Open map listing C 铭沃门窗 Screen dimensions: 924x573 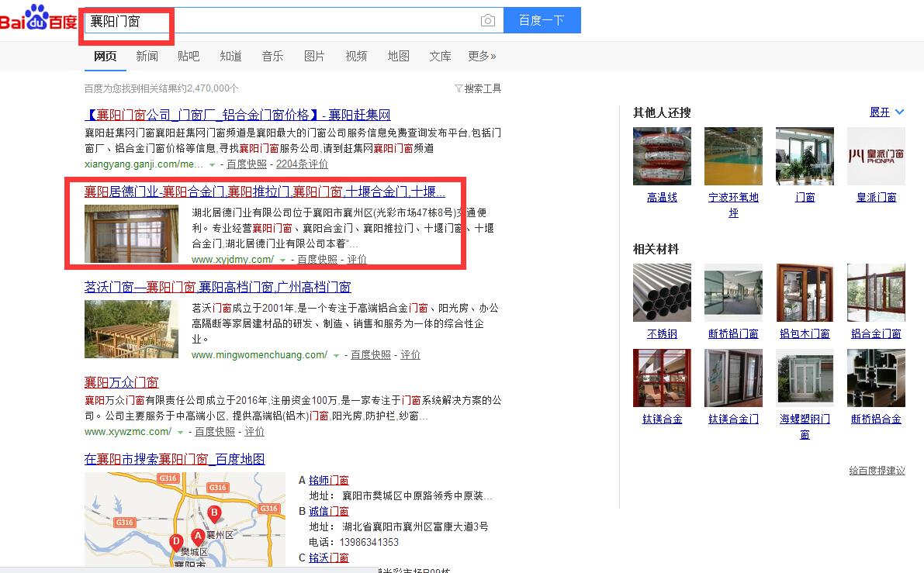(x=329, y=557)
